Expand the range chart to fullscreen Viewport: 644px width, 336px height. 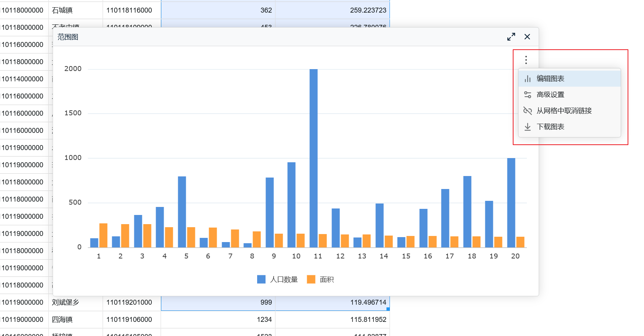click(x=511, y=37)
